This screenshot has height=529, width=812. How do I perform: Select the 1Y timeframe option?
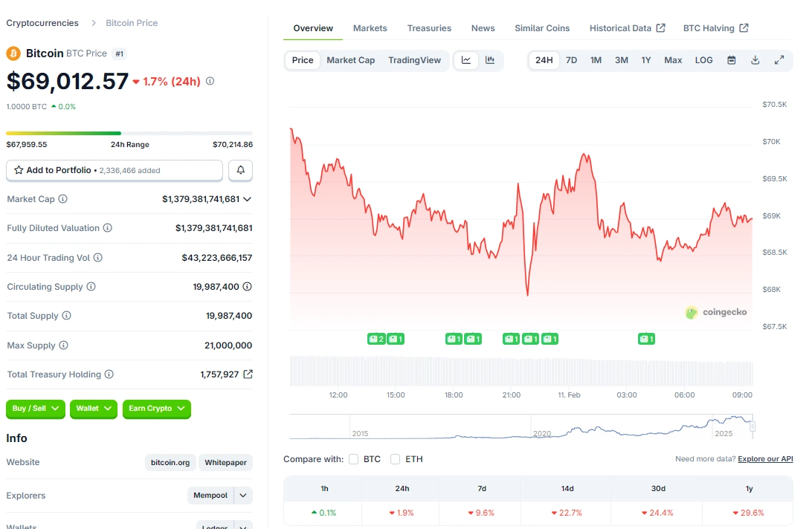click(646, 59)
